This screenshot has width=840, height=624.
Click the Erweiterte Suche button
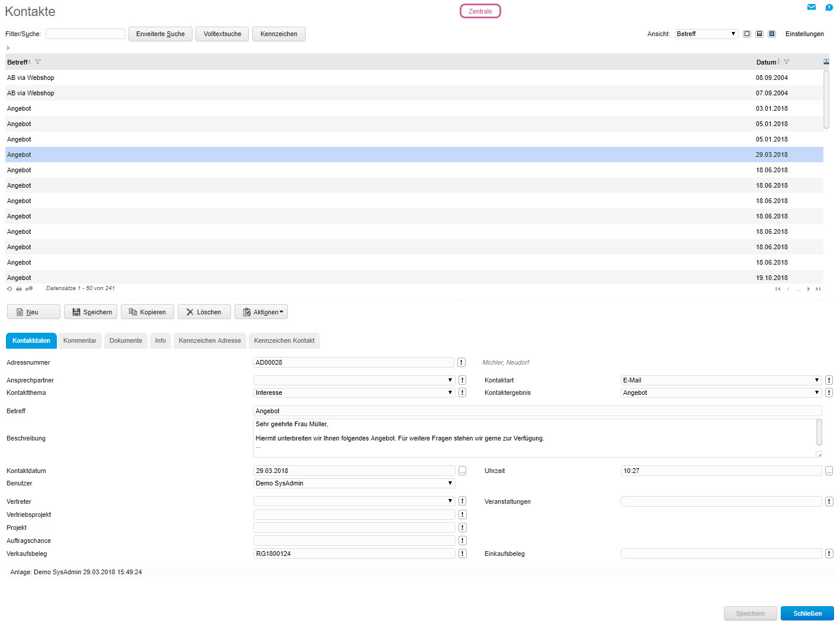tap(160, 34)
